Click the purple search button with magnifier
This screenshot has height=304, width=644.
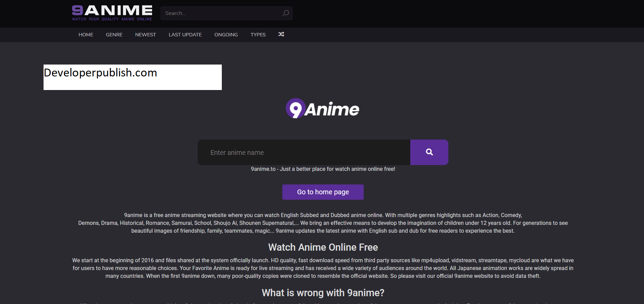coord(429,152)
